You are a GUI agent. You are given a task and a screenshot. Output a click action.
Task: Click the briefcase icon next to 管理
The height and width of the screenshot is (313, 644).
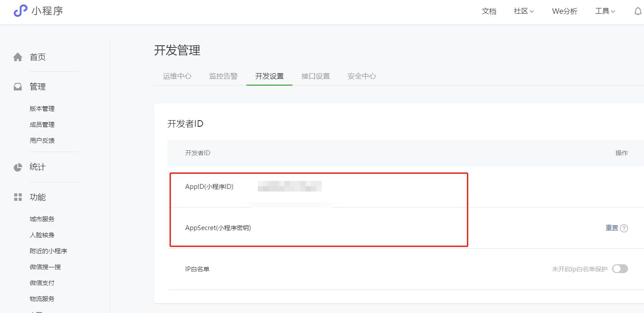[17, 86]
